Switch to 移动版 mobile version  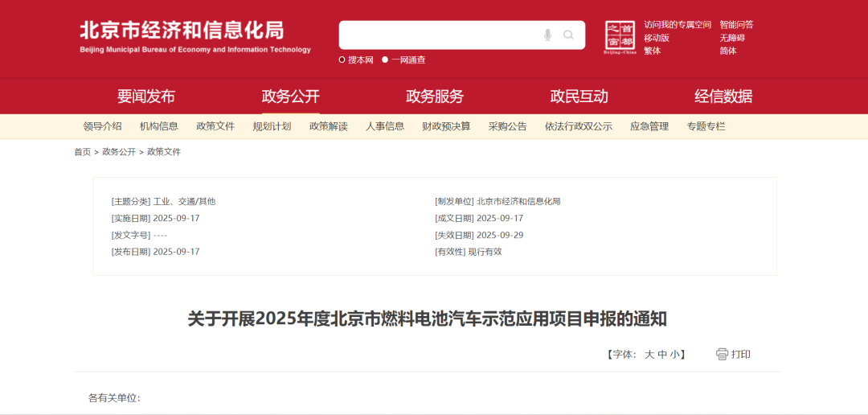point(657,39)
